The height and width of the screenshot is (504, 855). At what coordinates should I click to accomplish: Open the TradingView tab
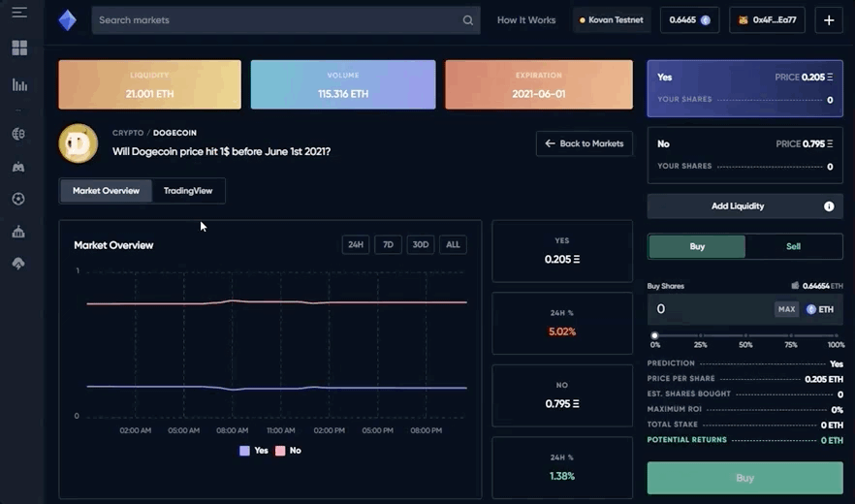pos(188,191)
